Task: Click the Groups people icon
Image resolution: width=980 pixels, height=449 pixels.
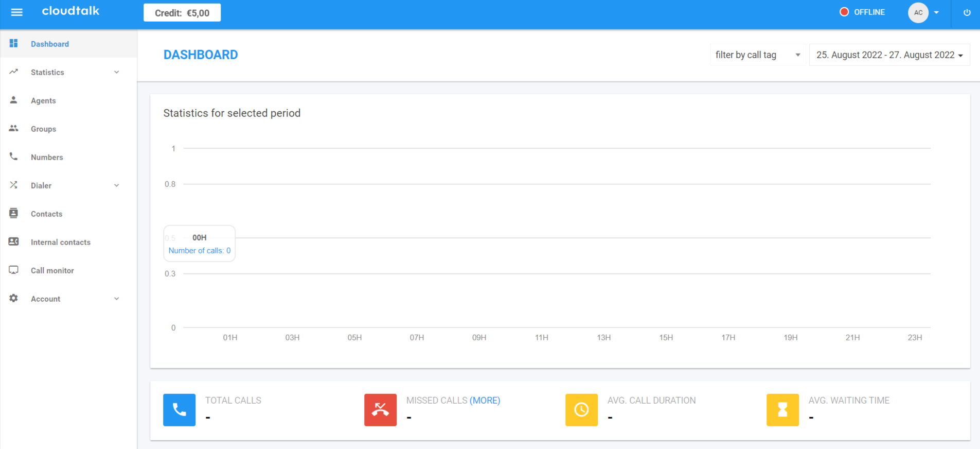Action: click(14, 128)
